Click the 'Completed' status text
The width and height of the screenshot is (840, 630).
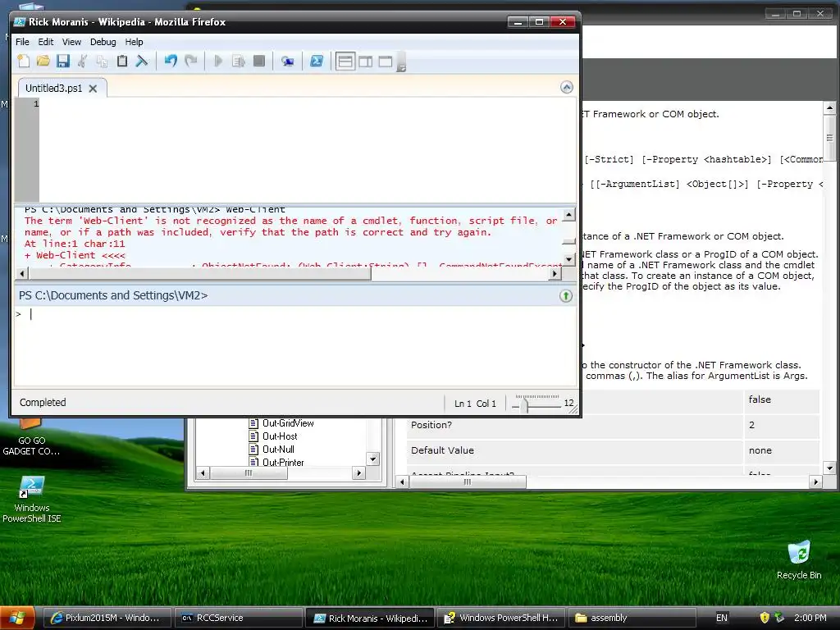click(43, 402)
